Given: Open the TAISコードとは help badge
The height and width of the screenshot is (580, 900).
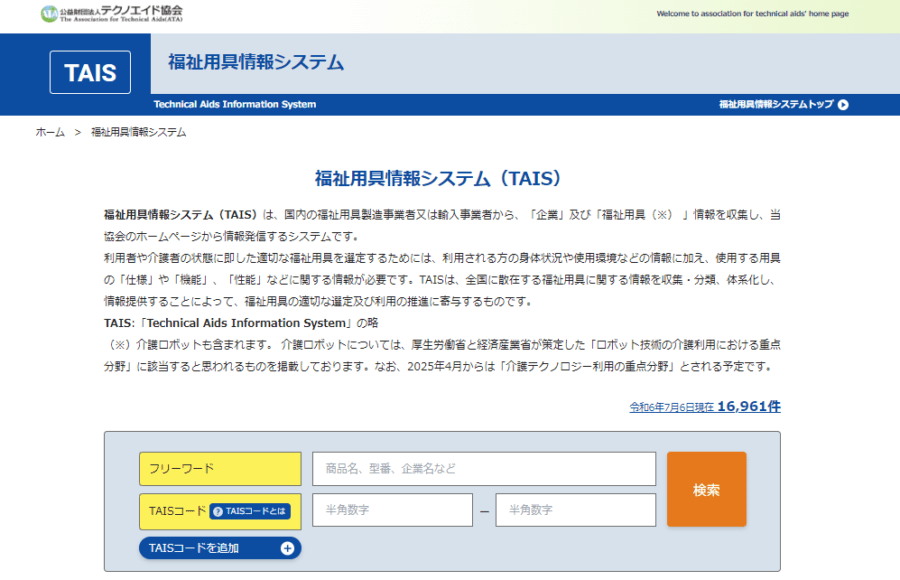Looking at the screenshot, I should coord(250,511).
